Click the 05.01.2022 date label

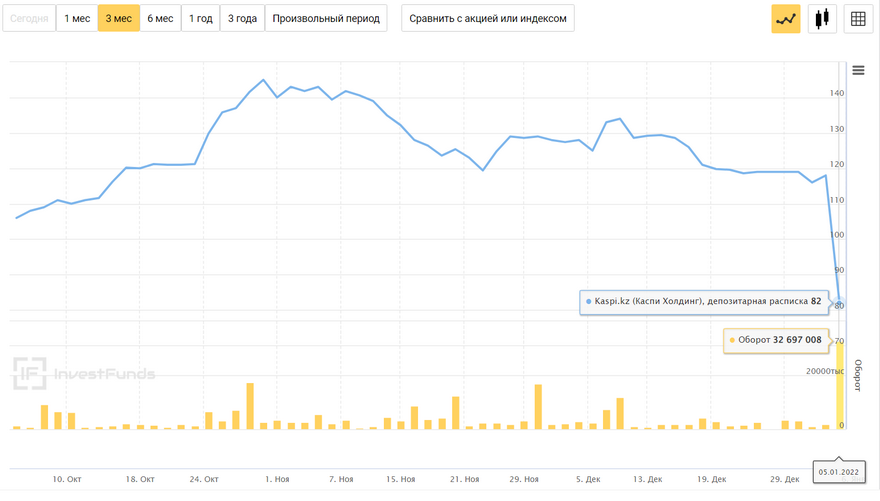coord(839,470)
